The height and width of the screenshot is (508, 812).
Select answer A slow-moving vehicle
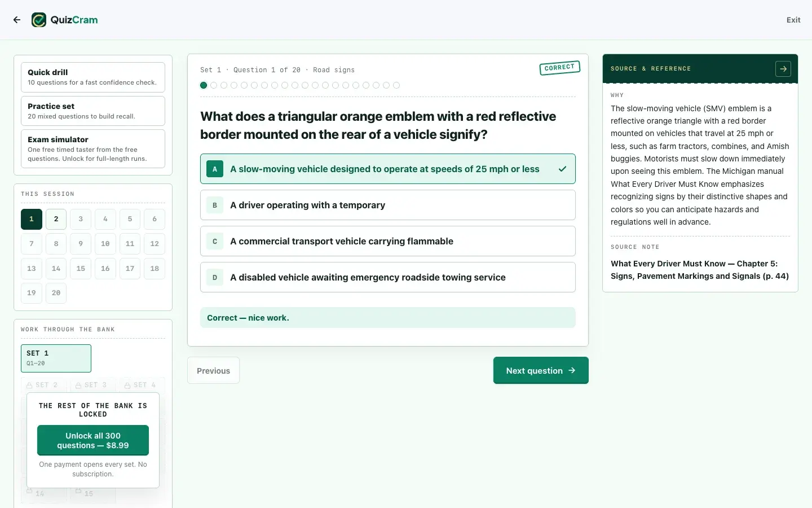388,169
